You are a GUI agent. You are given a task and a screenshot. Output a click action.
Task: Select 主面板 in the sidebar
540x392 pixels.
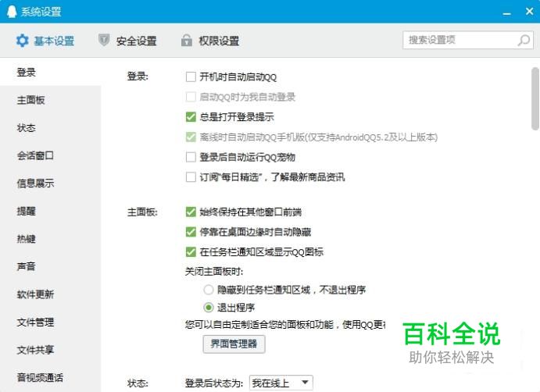point(50,100)
